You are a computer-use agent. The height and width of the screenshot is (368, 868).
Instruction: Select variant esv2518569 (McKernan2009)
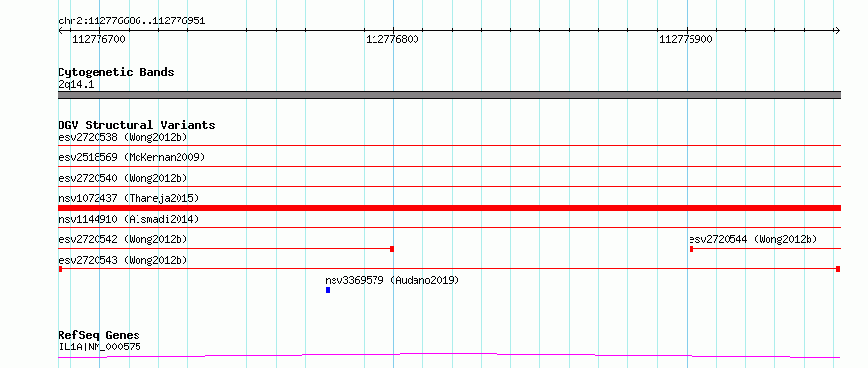point(132,157)
